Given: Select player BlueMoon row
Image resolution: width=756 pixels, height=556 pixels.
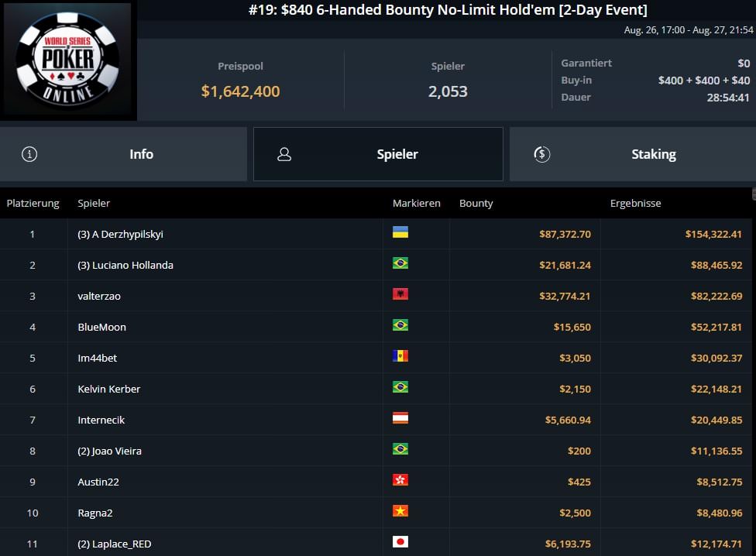Looking at the screenshot, I should (101, 327).
